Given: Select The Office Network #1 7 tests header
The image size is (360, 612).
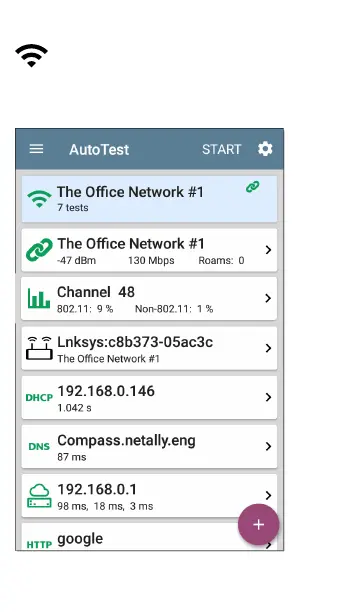Looking at the screenshot, I should pos(149,199).
